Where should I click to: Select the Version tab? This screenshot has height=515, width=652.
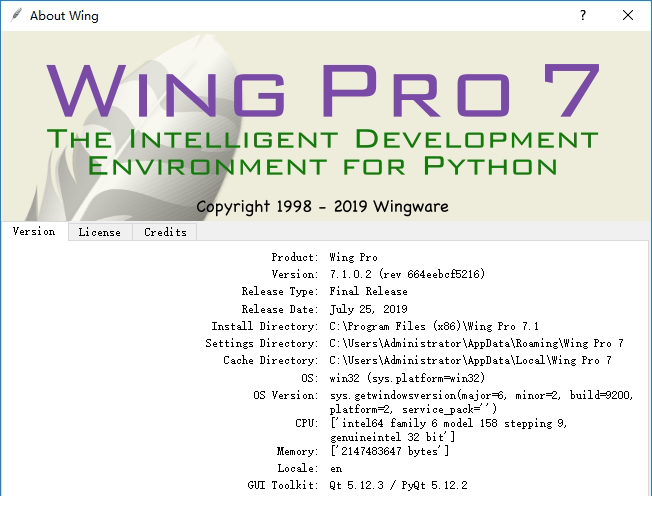[x=34, y=231]
